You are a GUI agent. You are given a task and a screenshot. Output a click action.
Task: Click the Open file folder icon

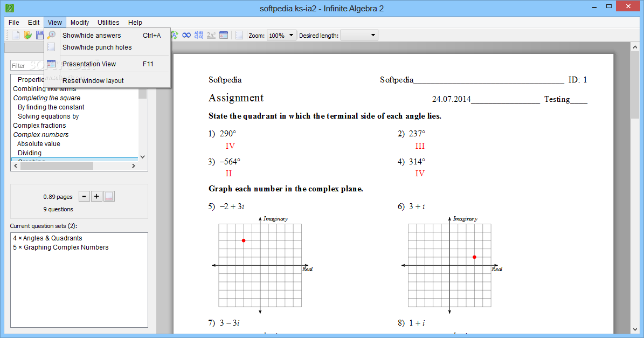pos(28,36)
